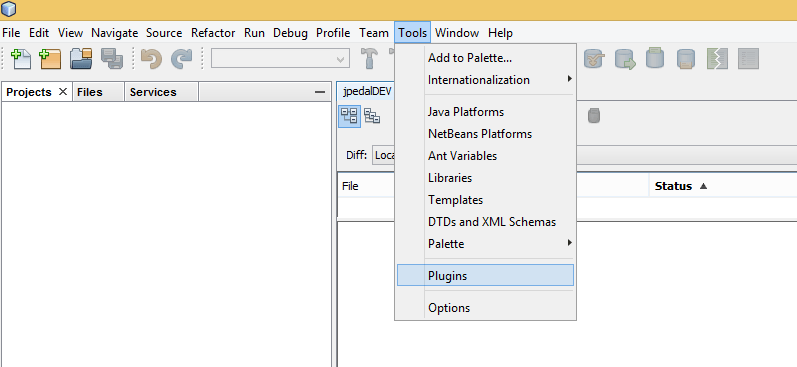797x367 pixels.
Task: Toggle the highlighted tree-view button in jpedalDEV
Action: click(350, 116)
